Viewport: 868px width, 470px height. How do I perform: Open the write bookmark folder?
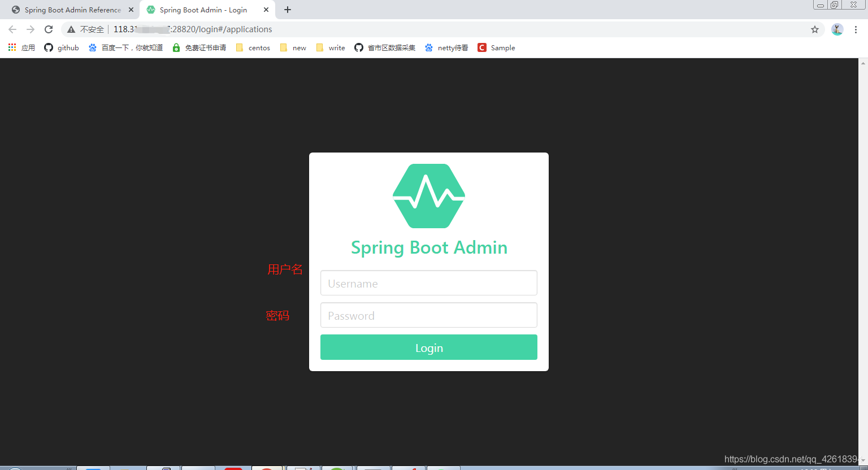click(x=331, y=47)
